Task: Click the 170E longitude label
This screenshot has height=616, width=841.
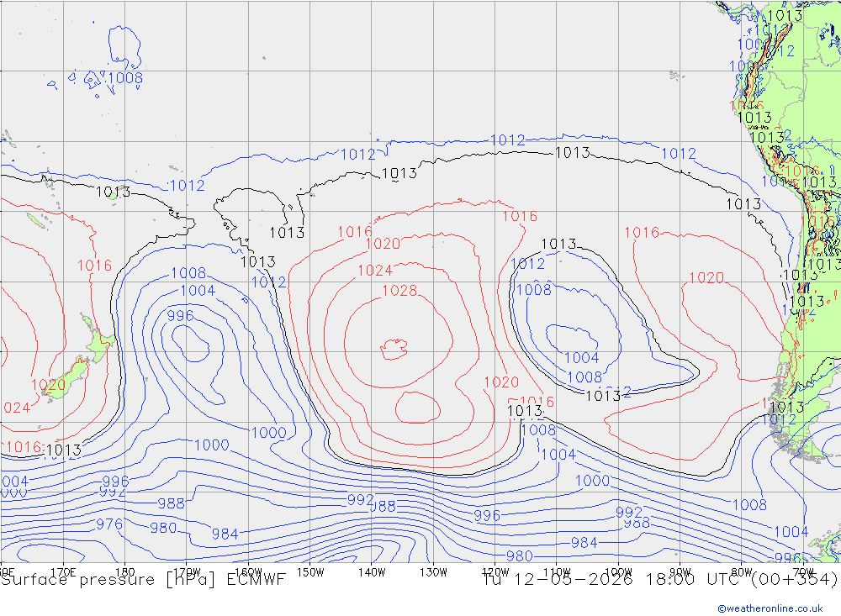Action: coord(63,572)
